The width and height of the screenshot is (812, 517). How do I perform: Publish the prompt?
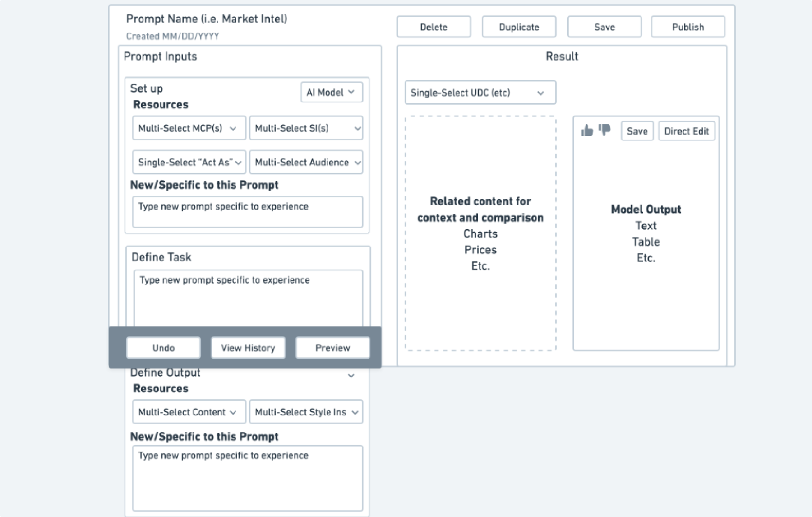click(x=688, y=27)
